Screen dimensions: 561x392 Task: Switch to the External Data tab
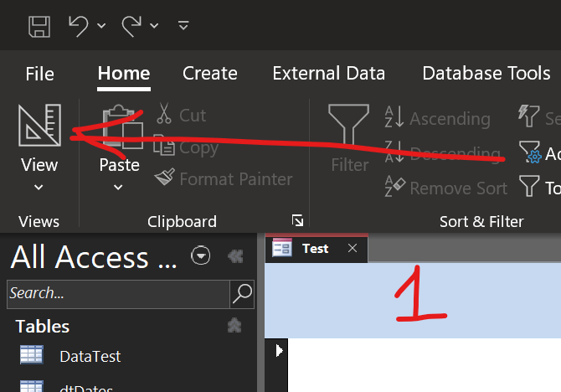[328, 74]
